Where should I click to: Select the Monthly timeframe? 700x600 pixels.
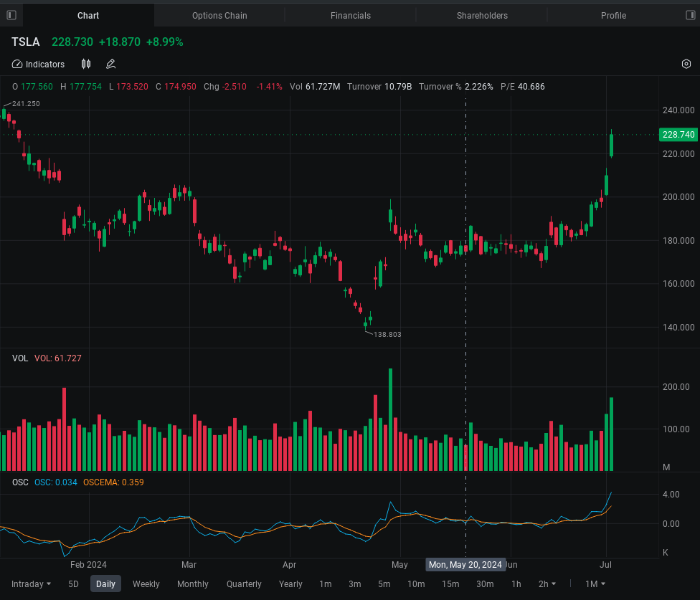click(193, 584)
